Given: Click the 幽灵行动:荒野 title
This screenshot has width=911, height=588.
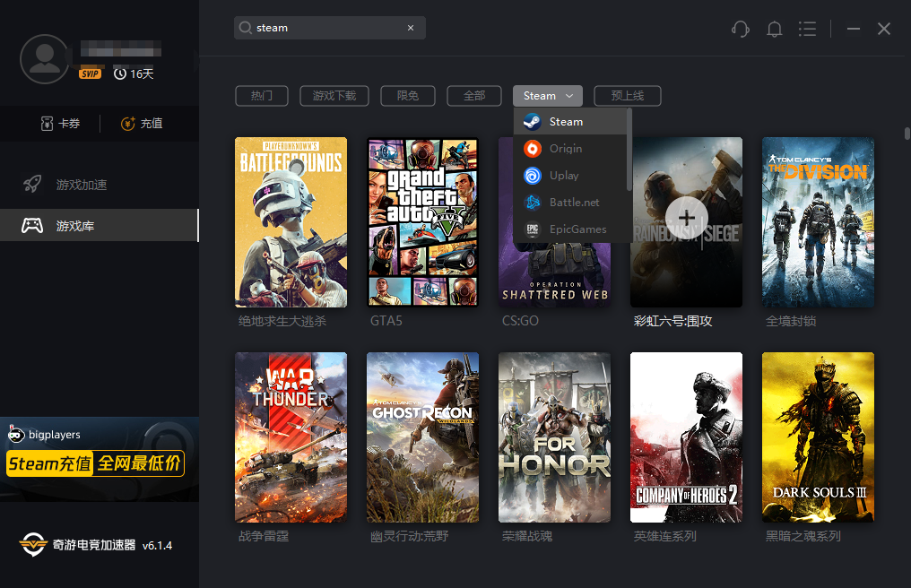Looking at the screenshot, I should tap(409, 536).
